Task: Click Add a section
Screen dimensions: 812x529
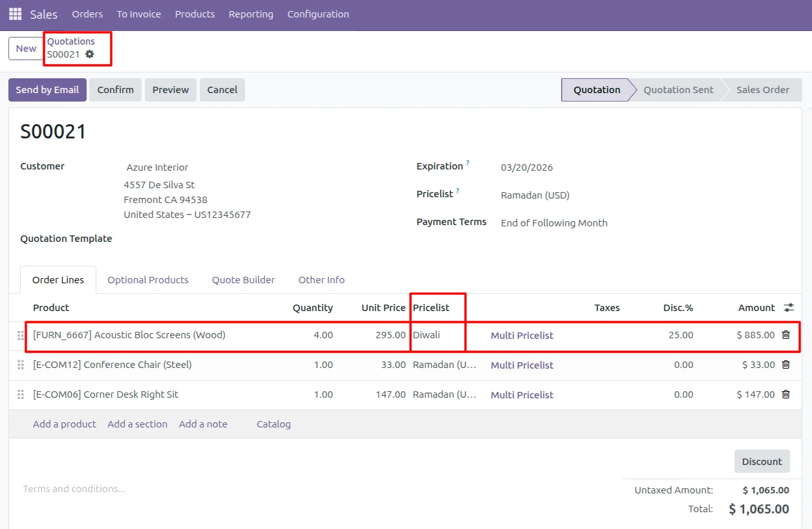Action: click(138, 424)
